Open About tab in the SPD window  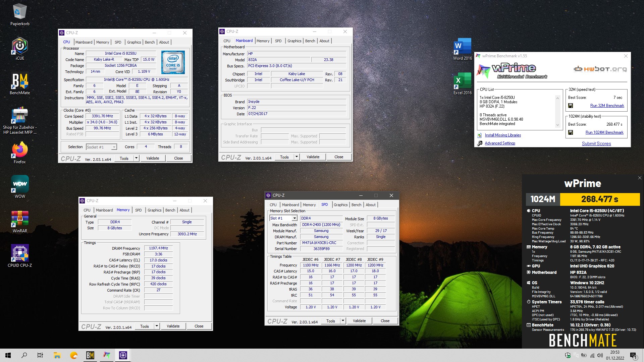pos(371,205)
